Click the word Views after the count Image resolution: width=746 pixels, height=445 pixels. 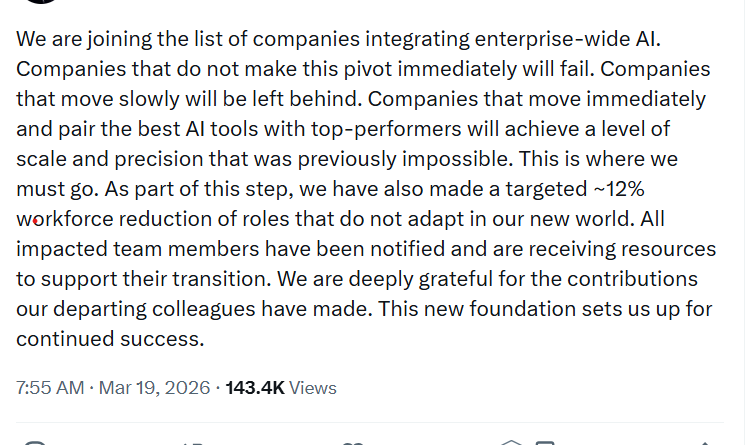(x=314, y=387)
